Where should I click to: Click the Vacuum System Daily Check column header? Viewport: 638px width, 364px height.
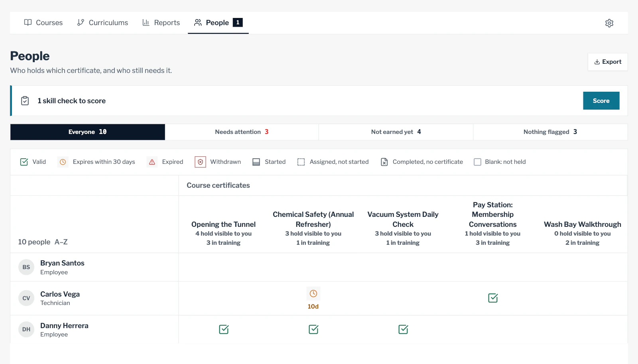(x=403, y=219)
